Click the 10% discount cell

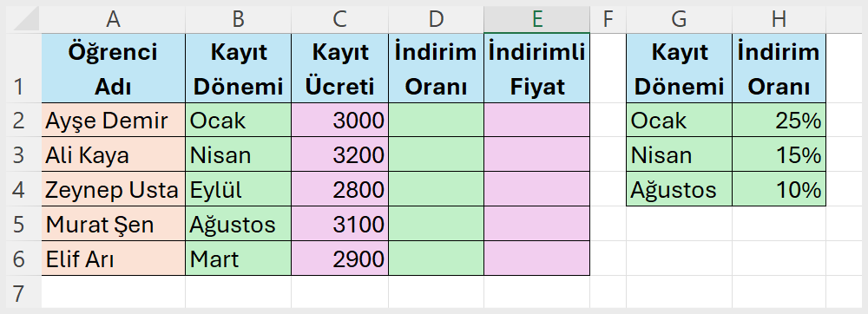tap(779, 189)
